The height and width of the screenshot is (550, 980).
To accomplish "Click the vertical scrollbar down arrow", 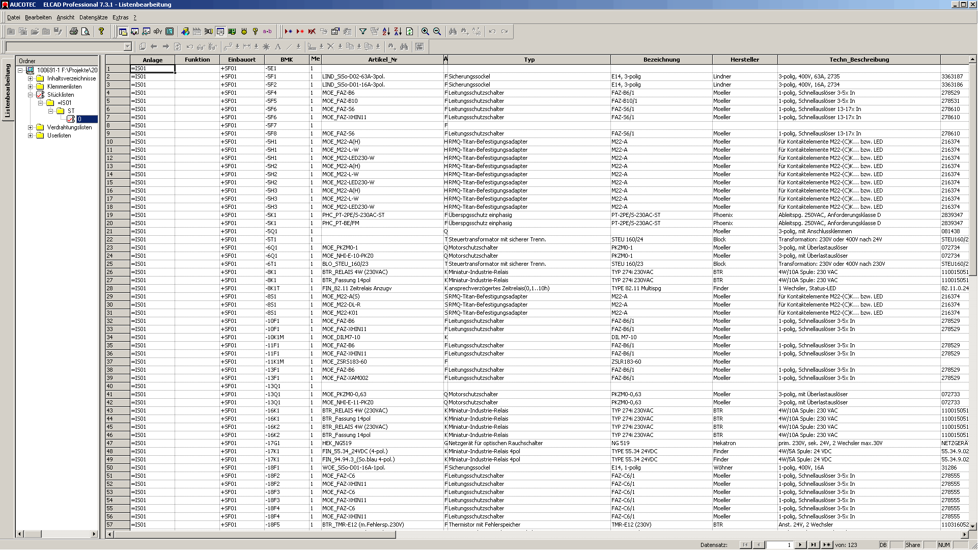I will (973, 526).
